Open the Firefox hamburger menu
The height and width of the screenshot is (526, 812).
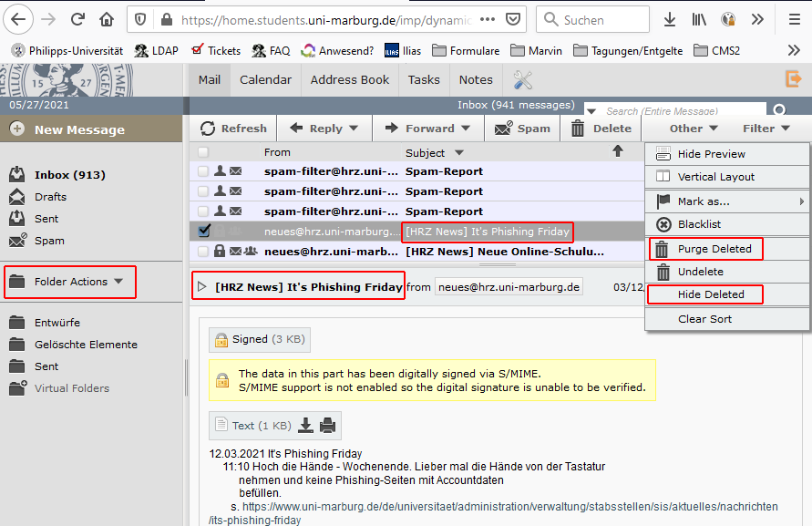pos(795,20)
